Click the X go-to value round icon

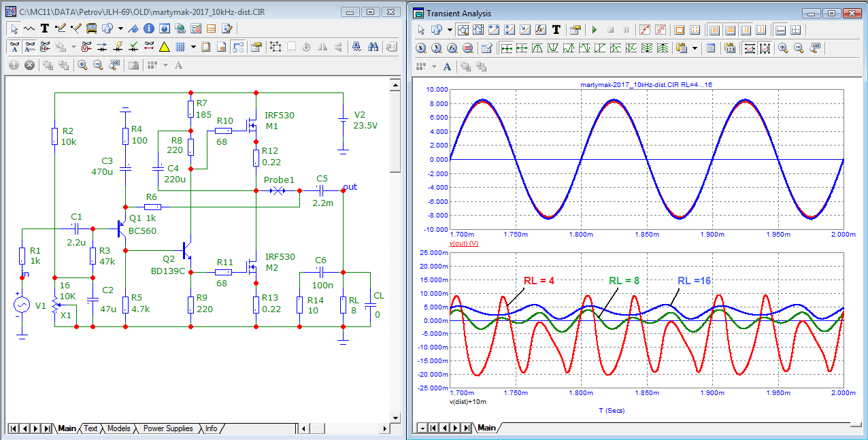point(421,48)
